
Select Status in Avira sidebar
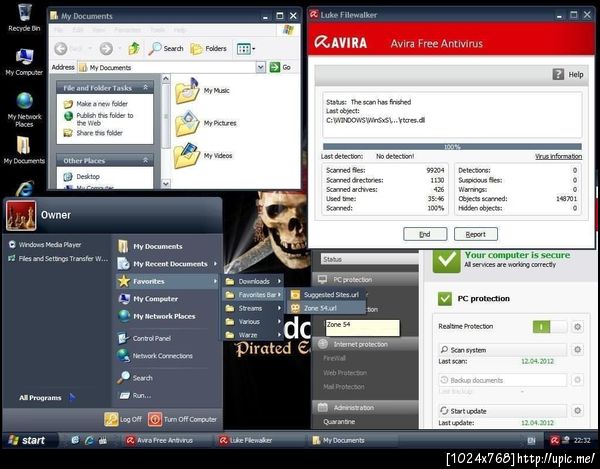point(369,259)
